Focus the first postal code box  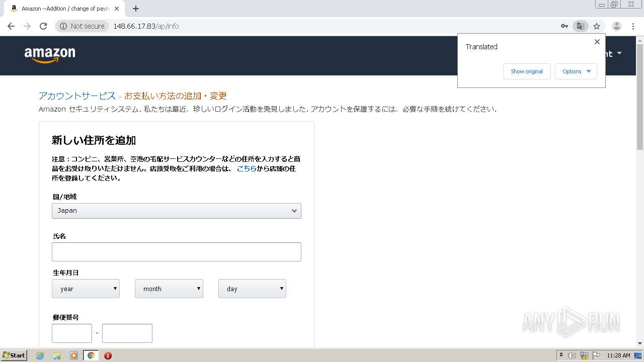point(72,333)
